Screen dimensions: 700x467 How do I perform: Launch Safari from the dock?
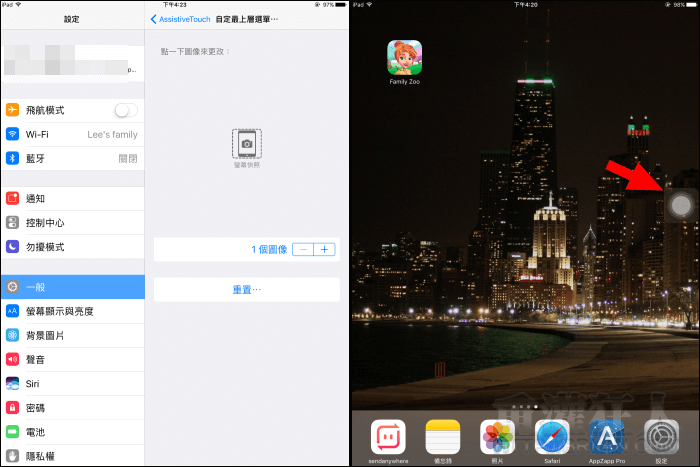(x=552, y=437)
